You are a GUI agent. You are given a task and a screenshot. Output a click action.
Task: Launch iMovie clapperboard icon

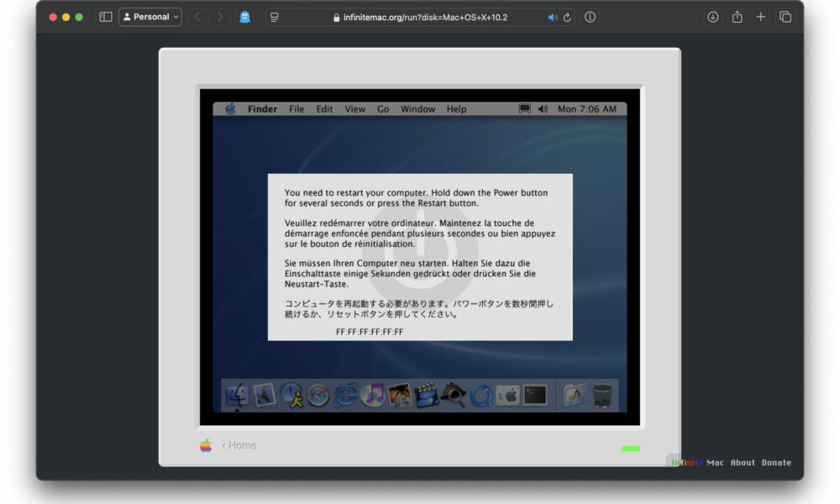[427, 396]
